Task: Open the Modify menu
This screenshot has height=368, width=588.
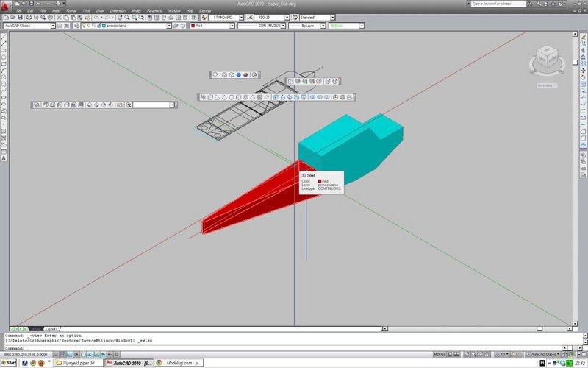Action: click(x=136, y=10)
